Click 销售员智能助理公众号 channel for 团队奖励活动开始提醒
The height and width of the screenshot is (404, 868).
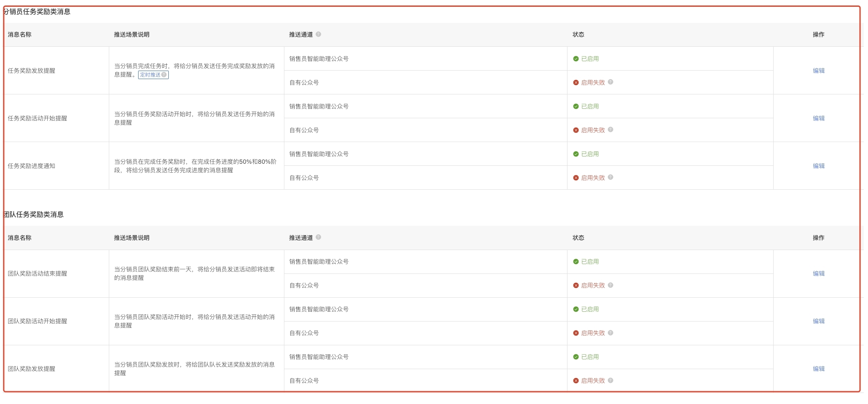click(x=319, y=309)
